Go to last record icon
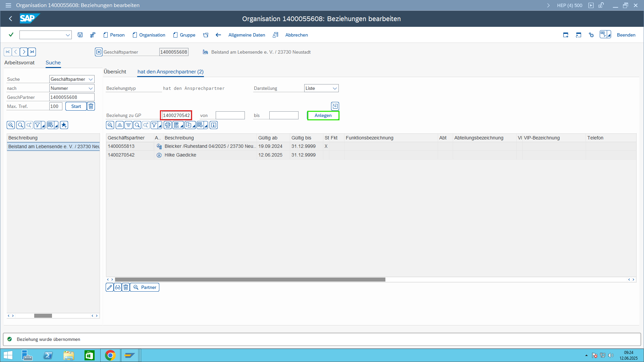The width and height of the screenshot is (644, 362). pyautogui.click(x=32, y=52)
